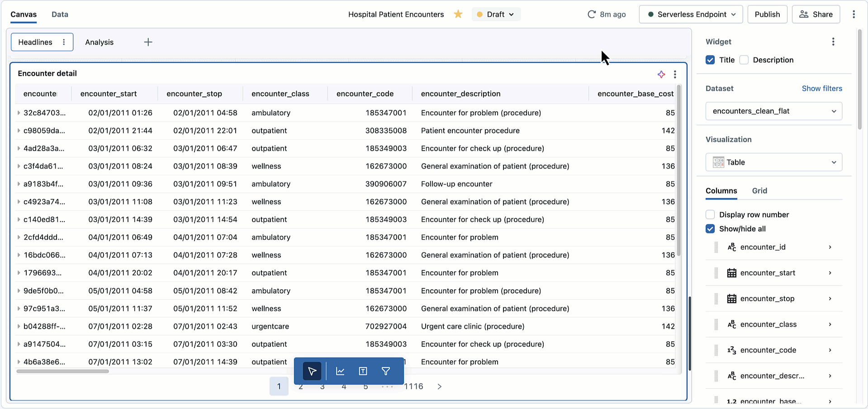This screenshot has height=409, width=868.
Task: Click the AI assistant sparkle icon on the widget
Action: click(x=661, y=75)
